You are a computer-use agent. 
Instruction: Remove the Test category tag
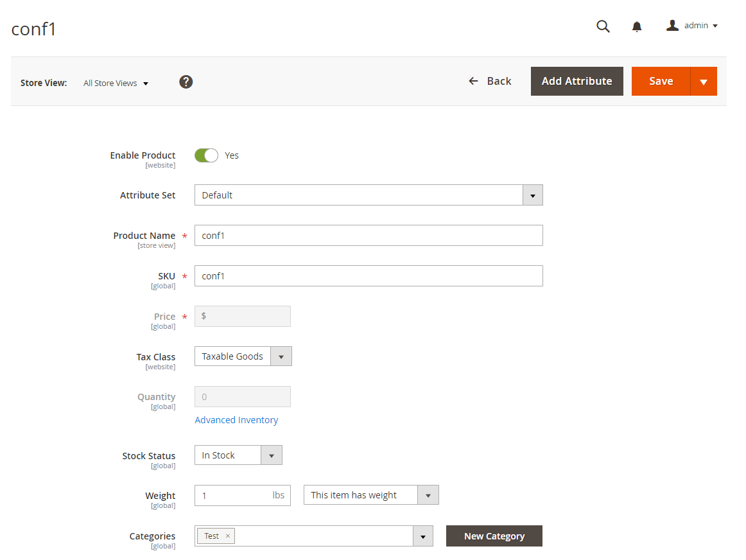point(228,536)
